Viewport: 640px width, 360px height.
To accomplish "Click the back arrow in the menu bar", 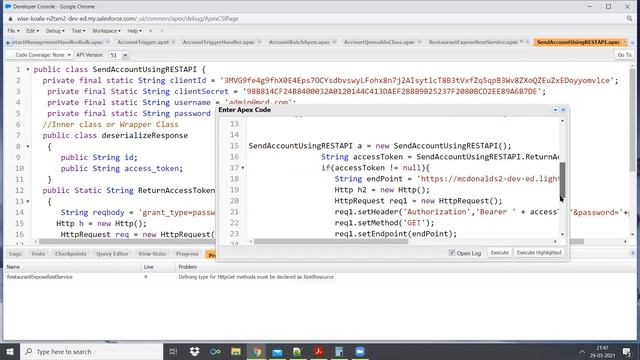I will click(150, 31).
